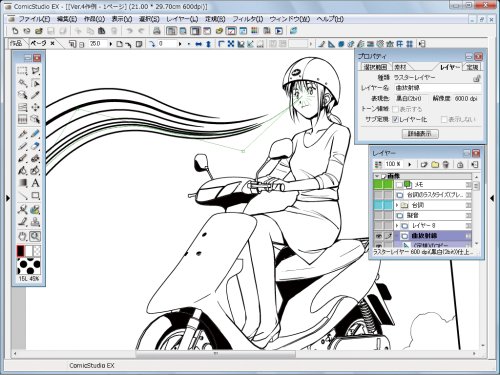Enable the 表示しない checkbox

(x=444, y=119)
